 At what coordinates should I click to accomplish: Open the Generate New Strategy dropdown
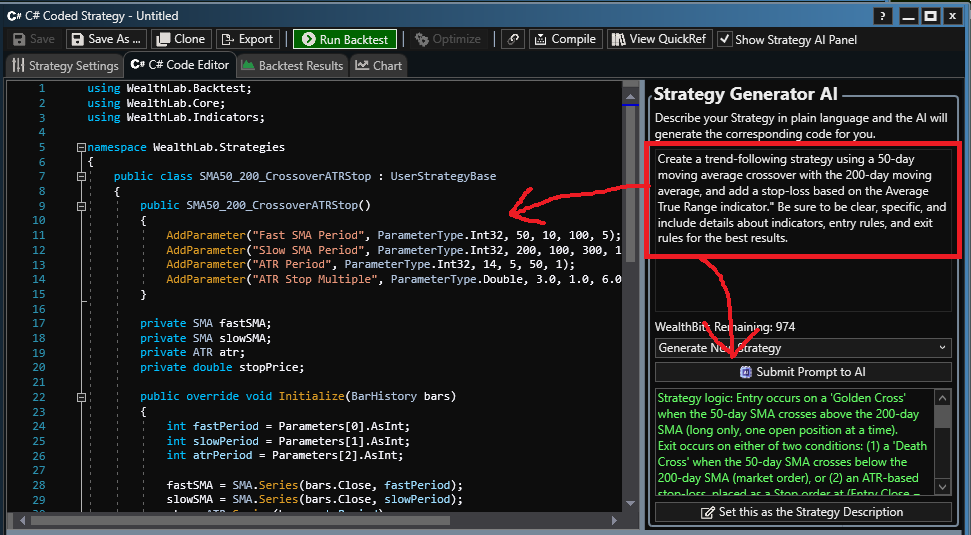coord(803,348)
